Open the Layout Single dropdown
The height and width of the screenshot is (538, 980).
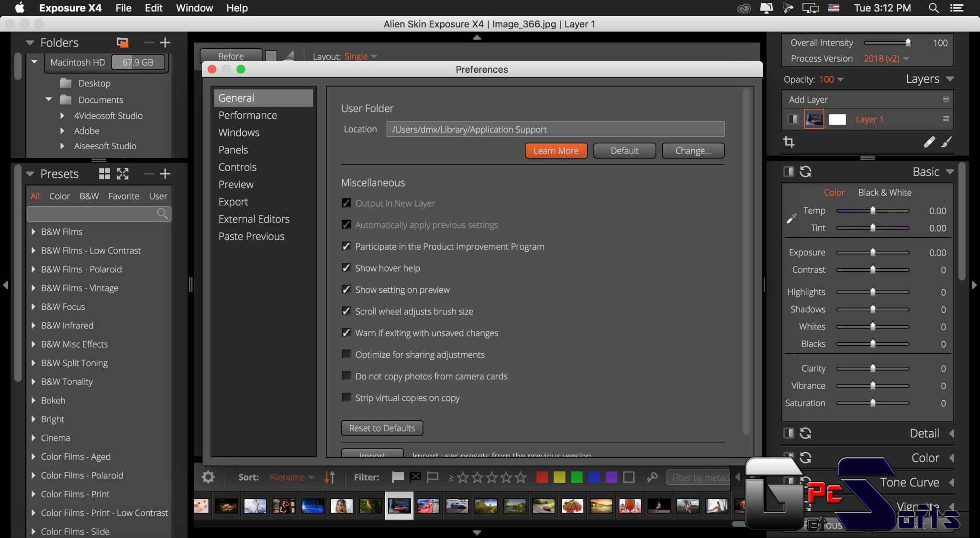360,56
